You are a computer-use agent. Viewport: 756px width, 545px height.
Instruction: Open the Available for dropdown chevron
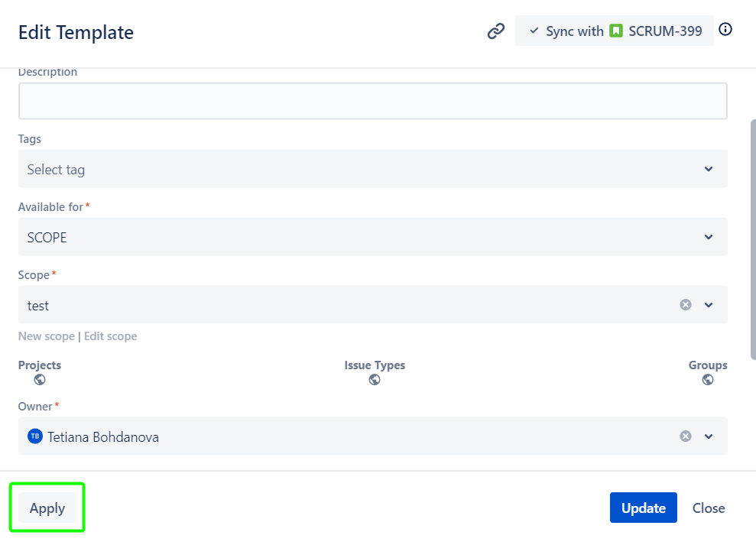[x=708, y=237]
